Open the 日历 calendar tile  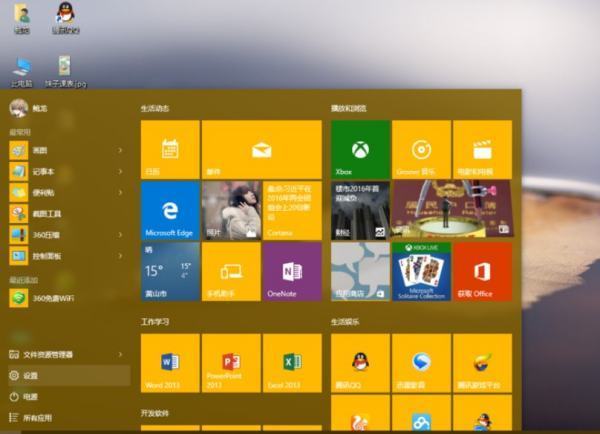[x=170, y=149]
